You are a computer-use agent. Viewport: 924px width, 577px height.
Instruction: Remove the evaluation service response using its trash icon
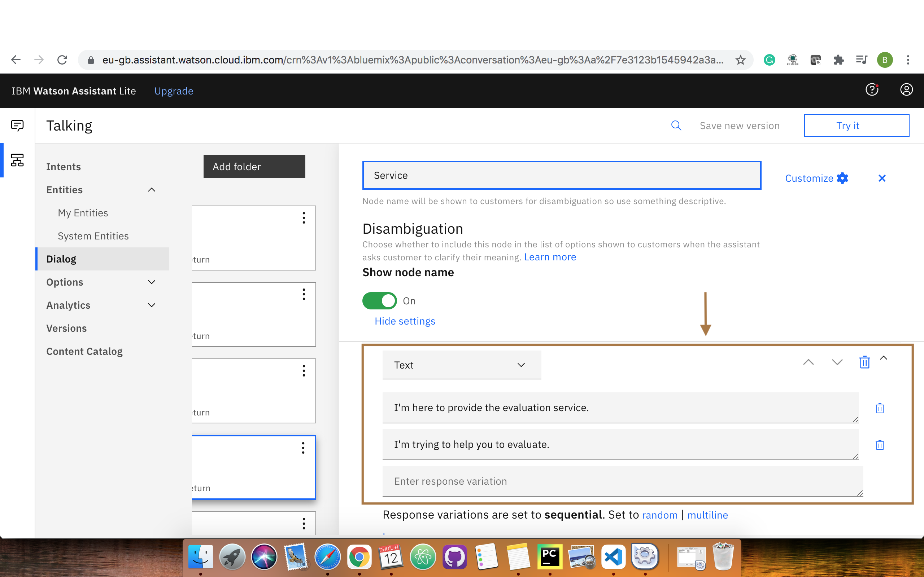880,408
